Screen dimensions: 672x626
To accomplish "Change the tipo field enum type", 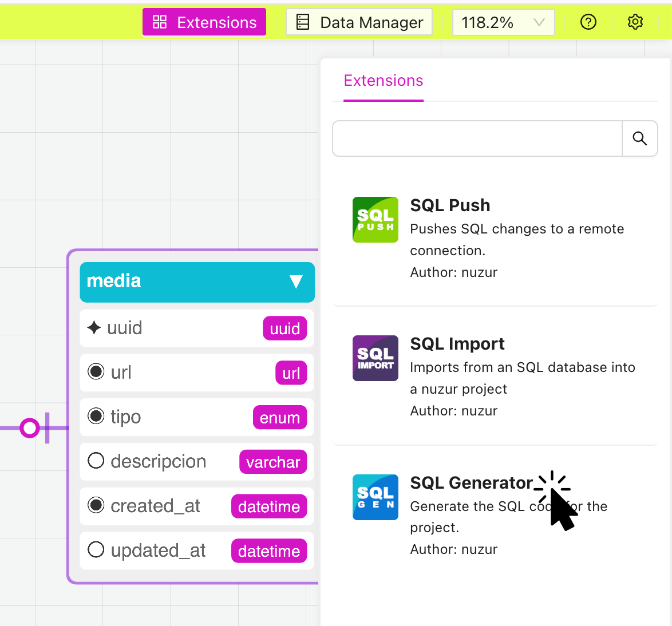I will pyautogui.click(x=279, y=418).
